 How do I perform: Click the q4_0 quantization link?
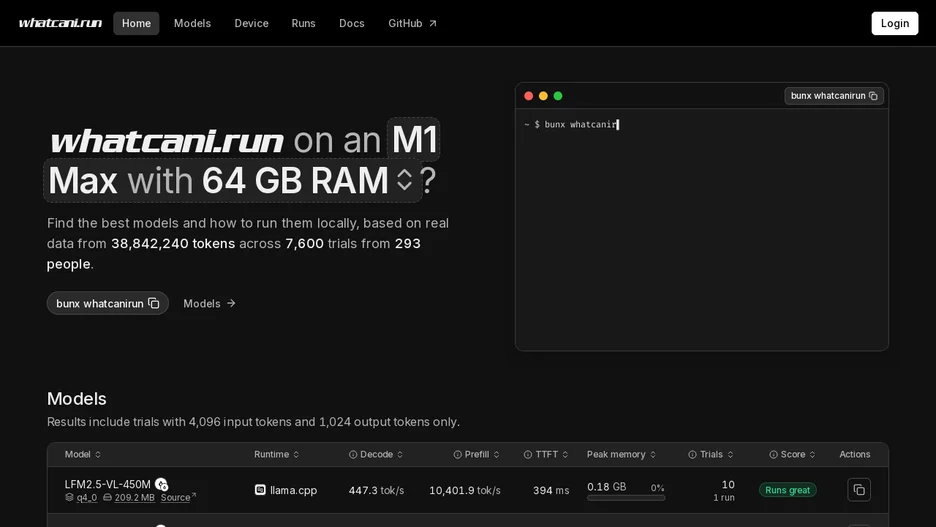tap(87, 497)
